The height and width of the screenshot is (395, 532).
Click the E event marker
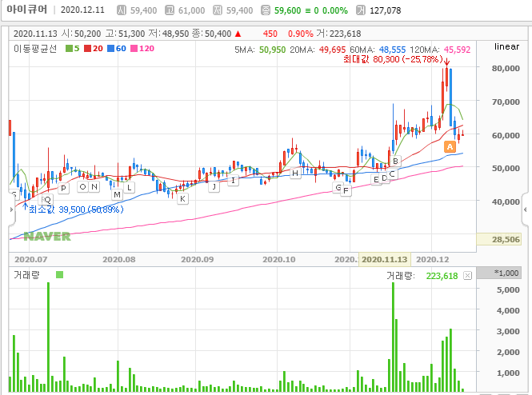click(x=375, y=179)
